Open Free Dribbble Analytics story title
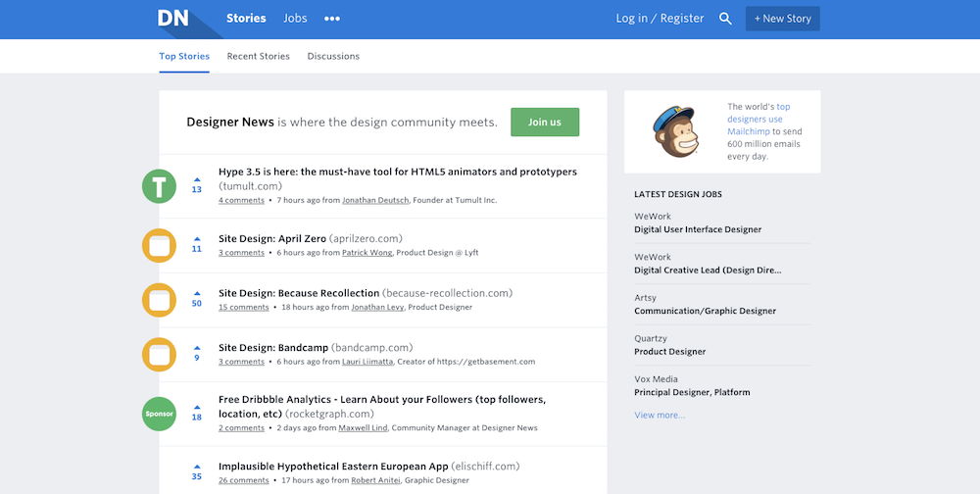980x494 pixels. 382,406
